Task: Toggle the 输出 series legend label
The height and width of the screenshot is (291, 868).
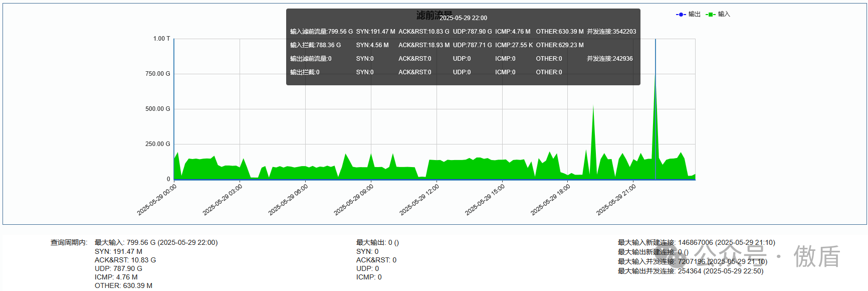Action: point(694,15)
